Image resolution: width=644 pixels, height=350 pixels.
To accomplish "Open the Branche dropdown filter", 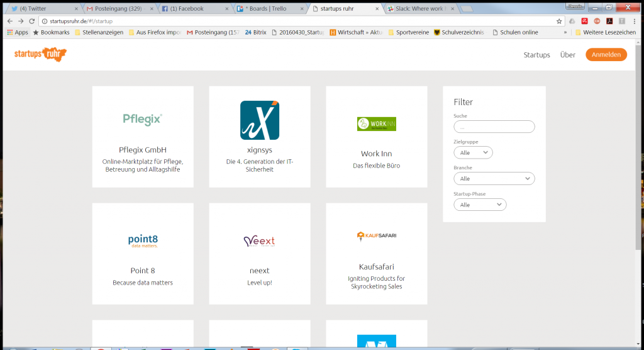I will tap(494, 179).
